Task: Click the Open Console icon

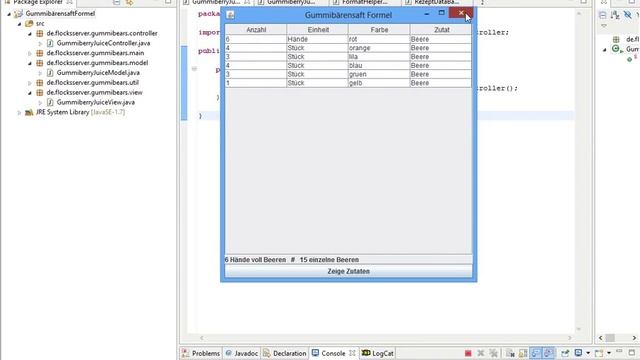Action: tap(599, 353)
